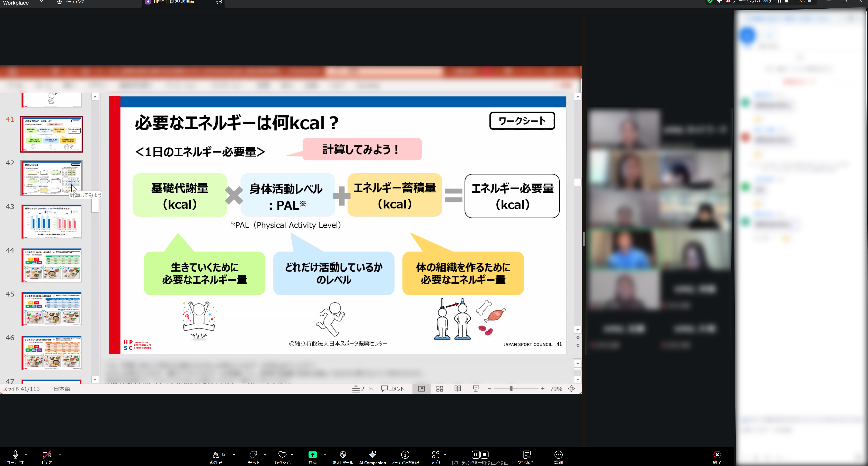The image size is (868, 466).
Task: Switch to slide sorter view in PowerPoint
Action: [x=439, y=388]
